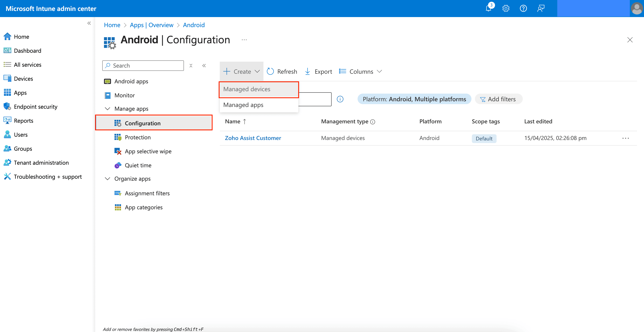Click the help question mark icon
644x332 pixels.
pyautogui.click(x=523, y=9)
